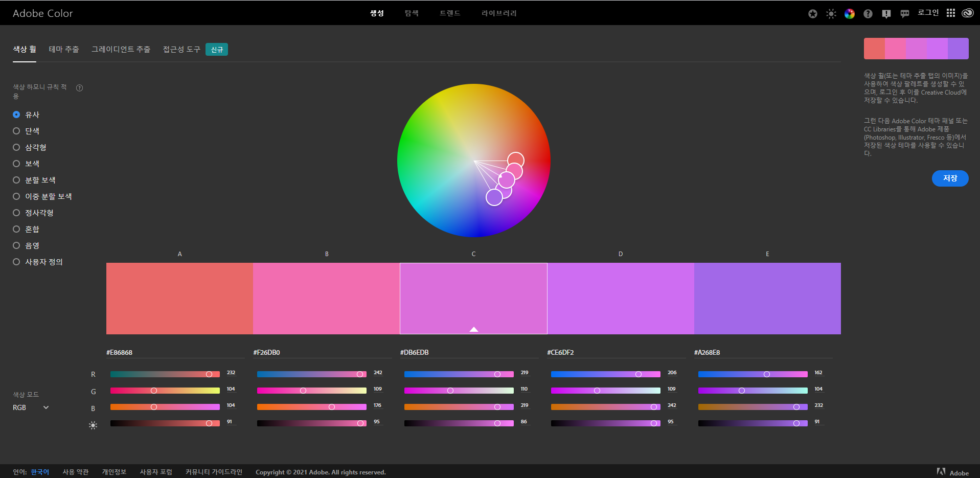Select the 음영 harmony rule

(x=26, y=245)
